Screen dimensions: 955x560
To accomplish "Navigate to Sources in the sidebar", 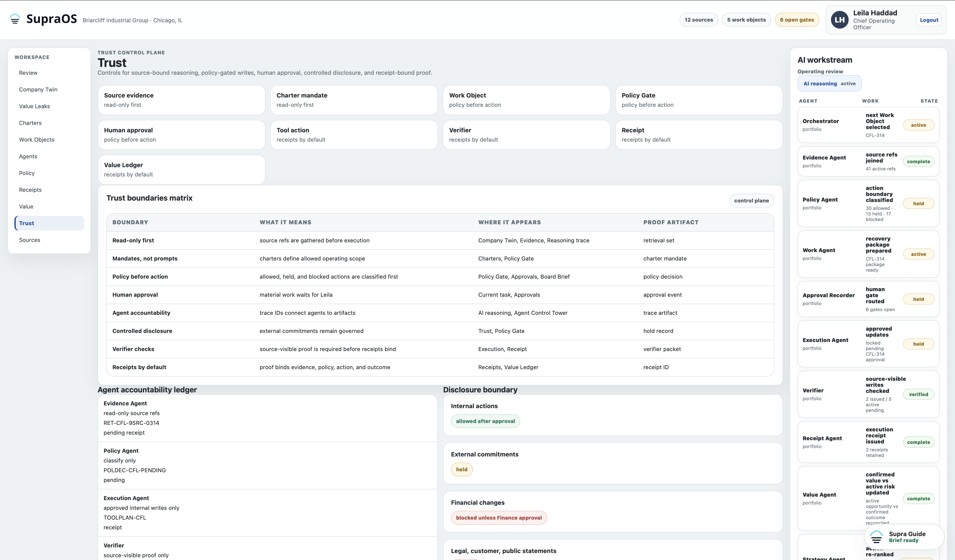I will tap(49, 239).
